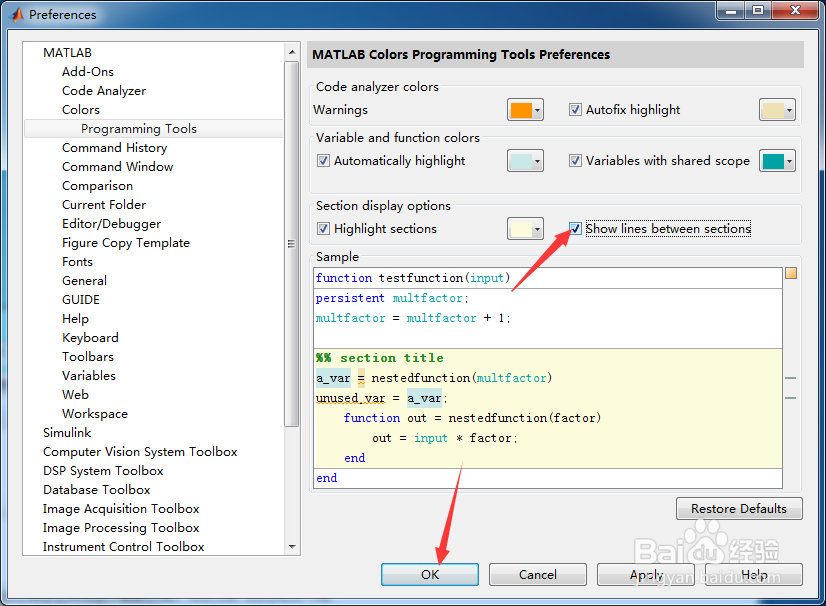Open the shared scope teal color dropdown

click(777, 161)
